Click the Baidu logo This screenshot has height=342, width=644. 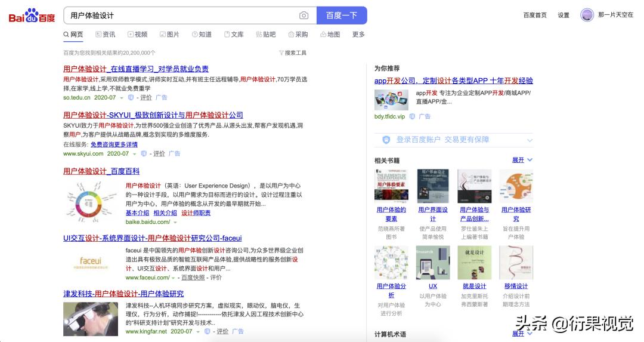32,16
